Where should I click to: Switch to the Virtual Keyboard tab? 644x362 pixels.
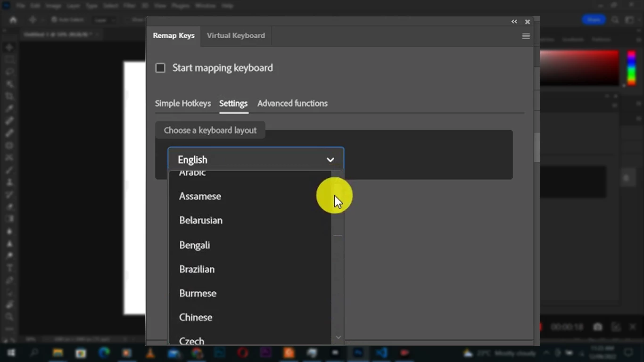point(236,36)
